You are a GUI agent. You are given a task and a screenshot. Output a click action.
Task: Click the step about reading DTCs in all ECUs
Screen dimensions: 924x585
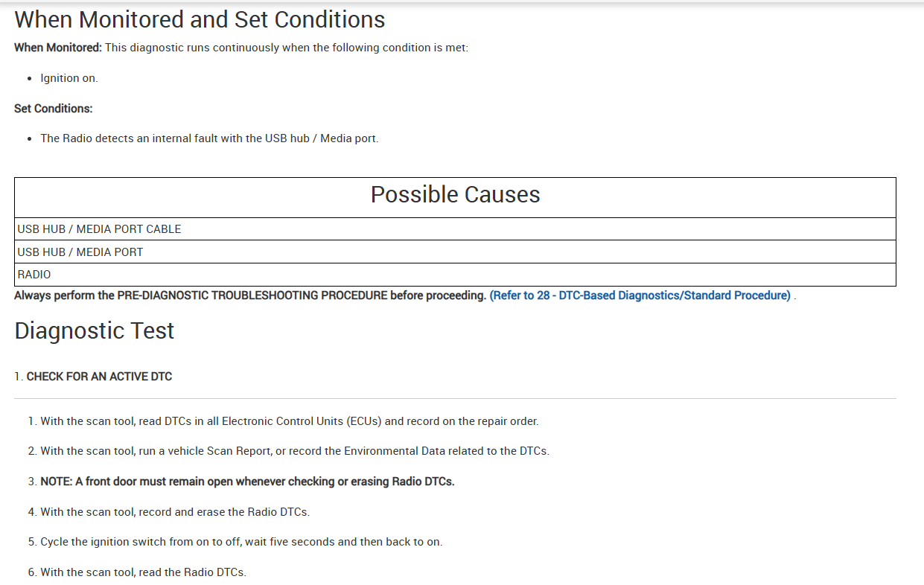[x=289, y=421]
